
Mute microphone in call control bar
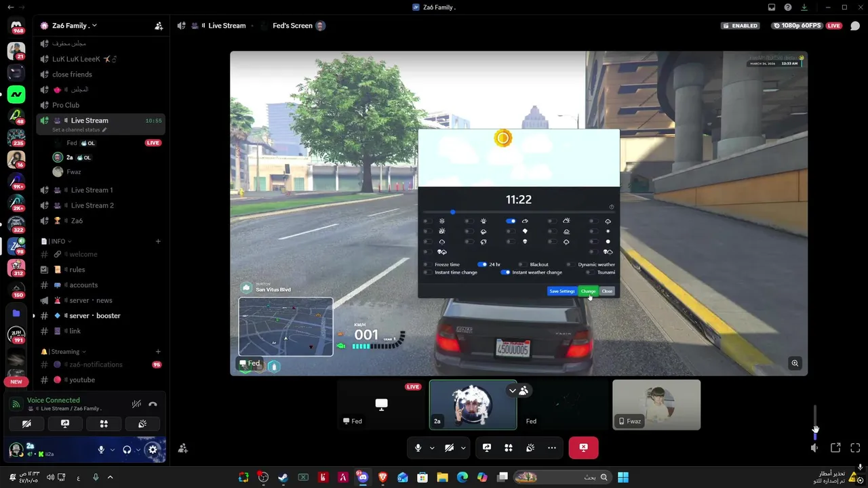click(418, 448)
